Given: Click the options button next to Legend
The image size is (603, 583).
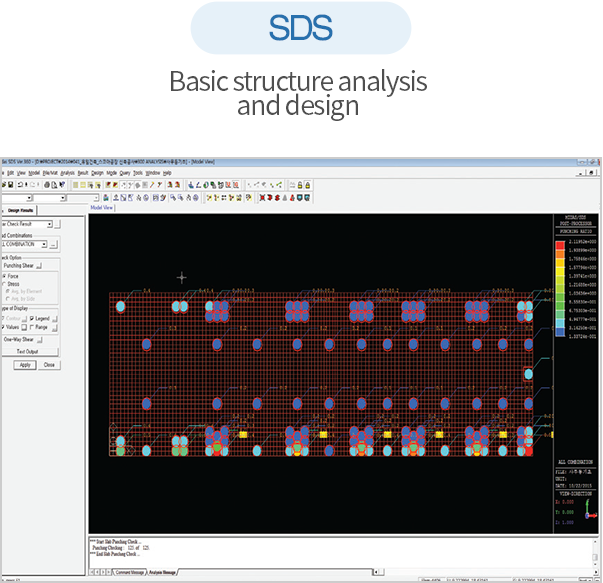Looking at the screenshot, I should coord(55,319).
